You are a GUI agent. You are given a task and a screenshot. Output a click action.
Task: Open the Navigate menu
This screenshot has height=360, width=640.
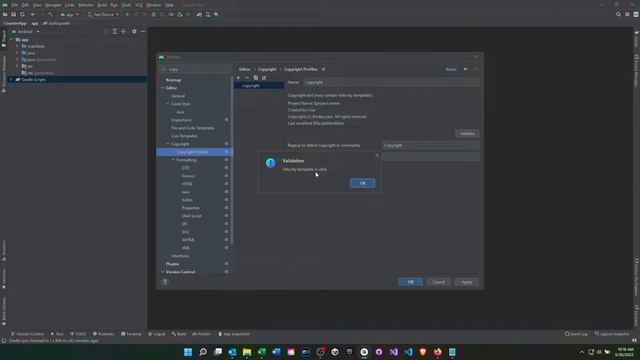pyautogui.click(x=53, y=5)
